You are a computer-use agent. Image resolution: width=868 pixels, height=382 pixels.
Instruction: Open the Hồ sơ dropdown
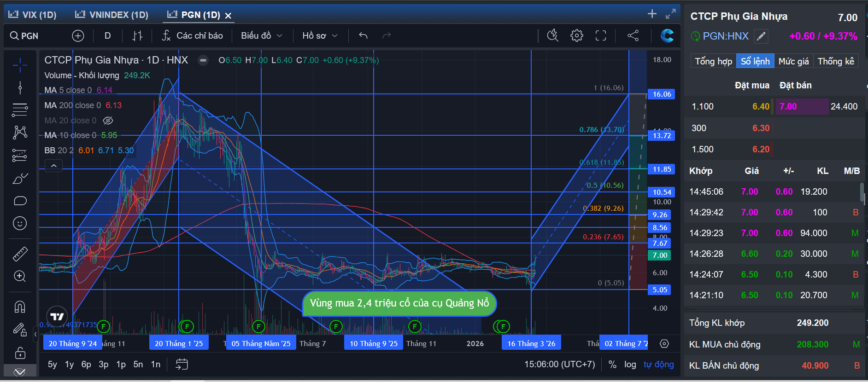tap(320, 35)
